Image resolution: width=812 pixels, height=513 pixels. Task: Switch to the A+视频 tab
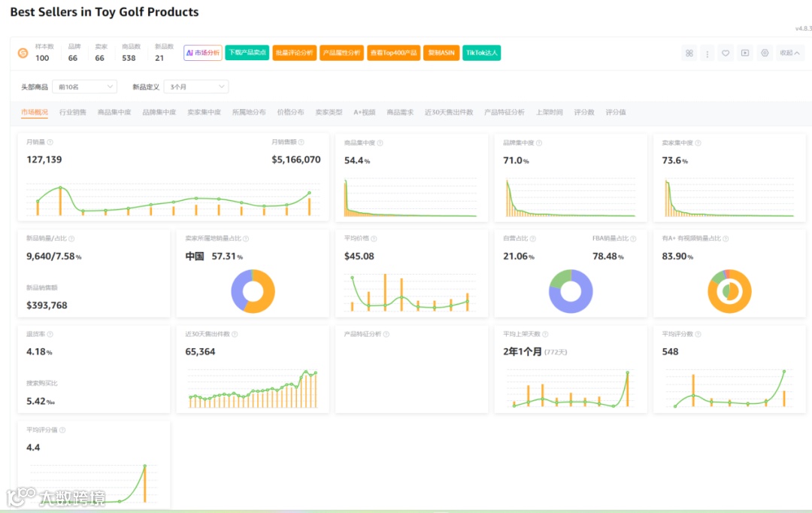tap(365, 112)
